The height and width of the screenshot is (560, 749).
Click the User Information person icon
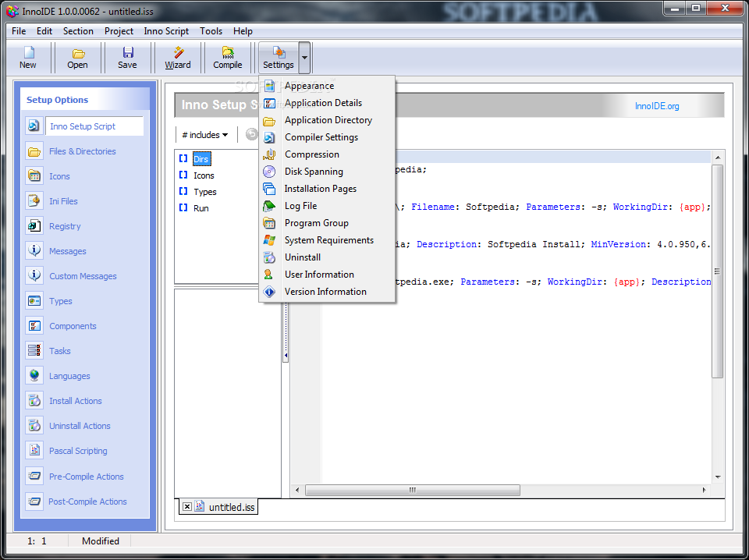[269, 275]
